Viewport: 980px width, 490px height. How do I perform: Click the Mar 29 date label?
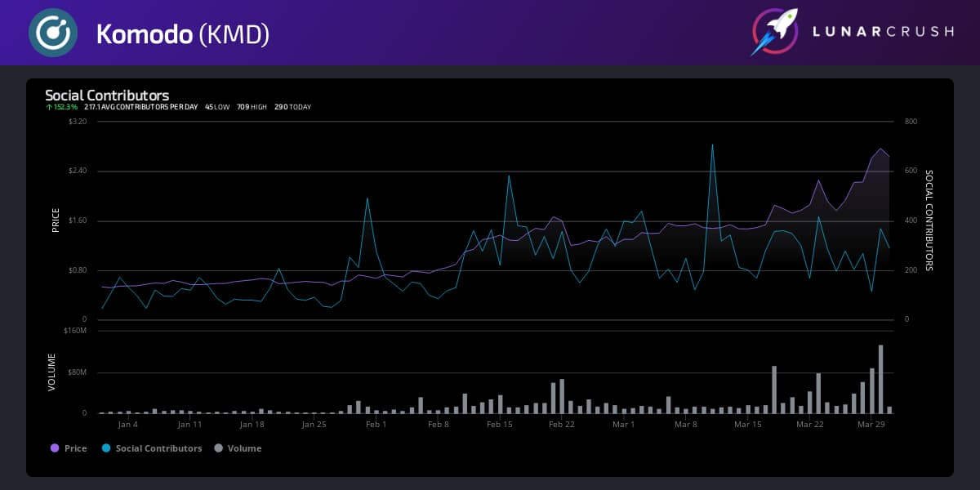(872, 425)
